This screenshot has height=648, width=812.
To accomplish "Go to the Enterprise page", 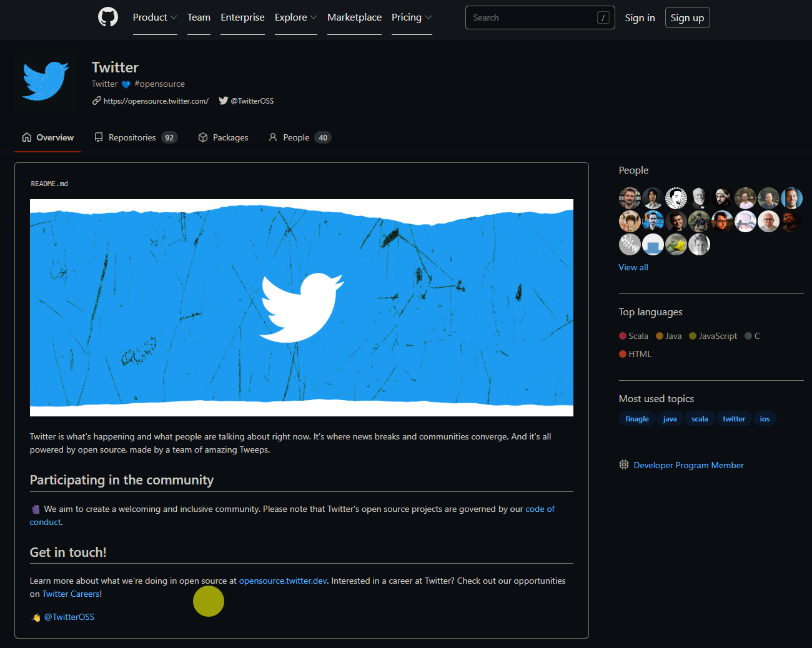I will [x=242, y=17].
